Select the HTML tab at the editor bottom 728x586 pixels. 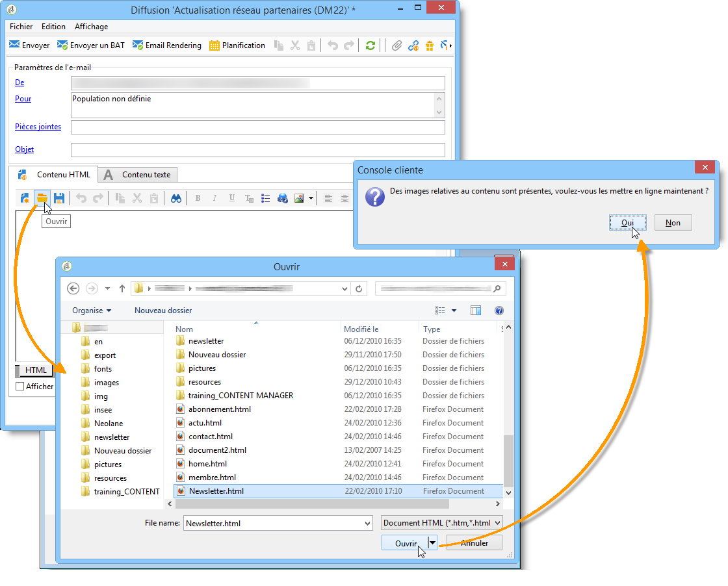[x=35, y=370]
